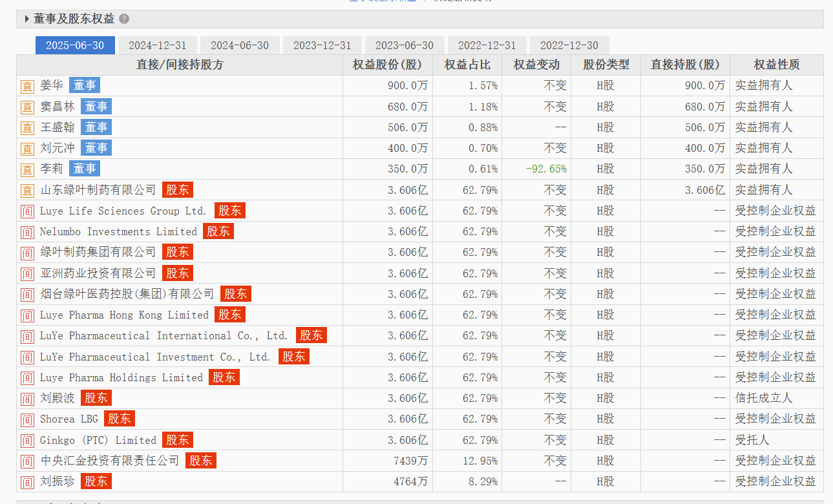Click the 间 icon next to 刘殿波
833x504 pixels.
point(27,399)
